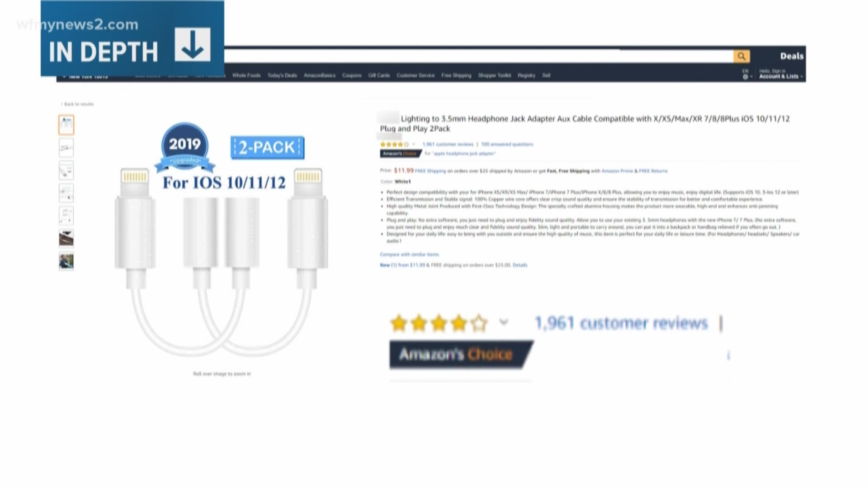This screenshot has height=488, width=868.
Task: Open the 100 answered questions link
Action: [507, 145]
